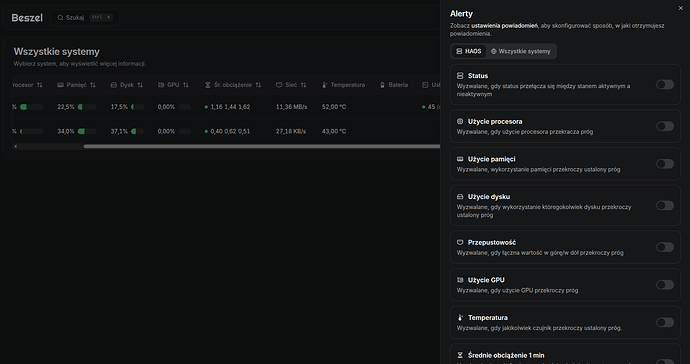Click the disk icon in Dysk header
This screenshot has height=364, width=690.
[114, 85]
